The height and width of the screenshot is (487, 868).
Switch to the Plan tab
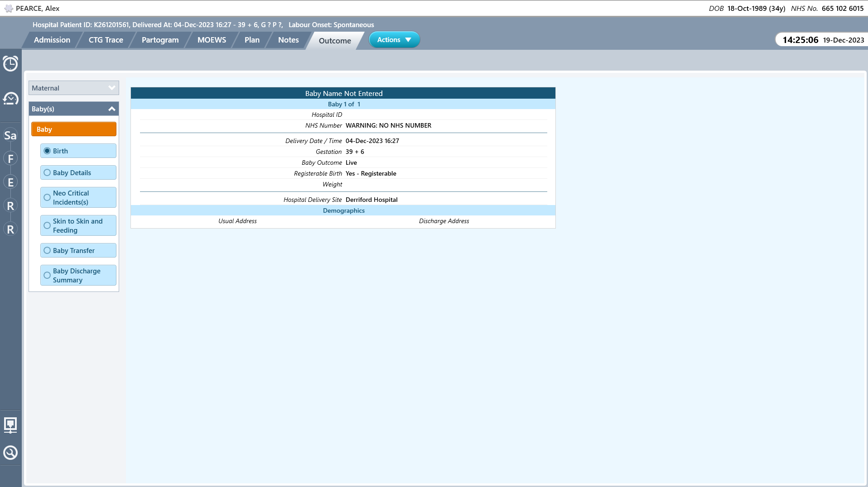252,40
